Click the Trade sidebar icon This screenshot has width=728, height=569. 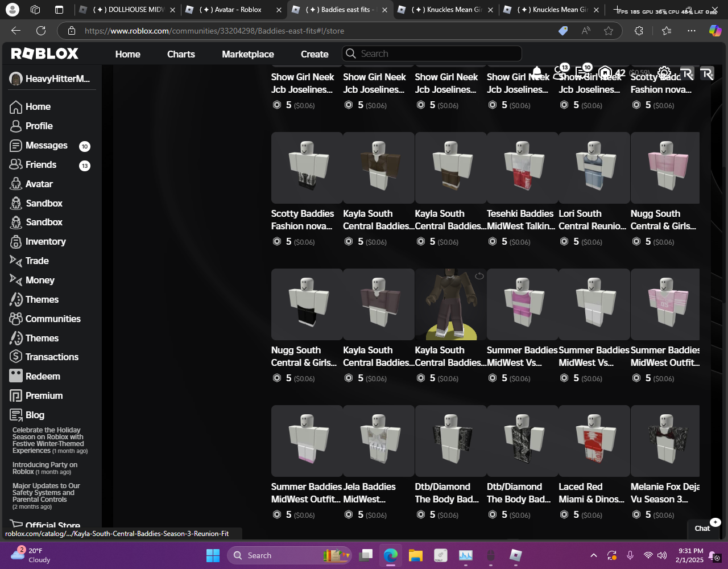(16, 261)
